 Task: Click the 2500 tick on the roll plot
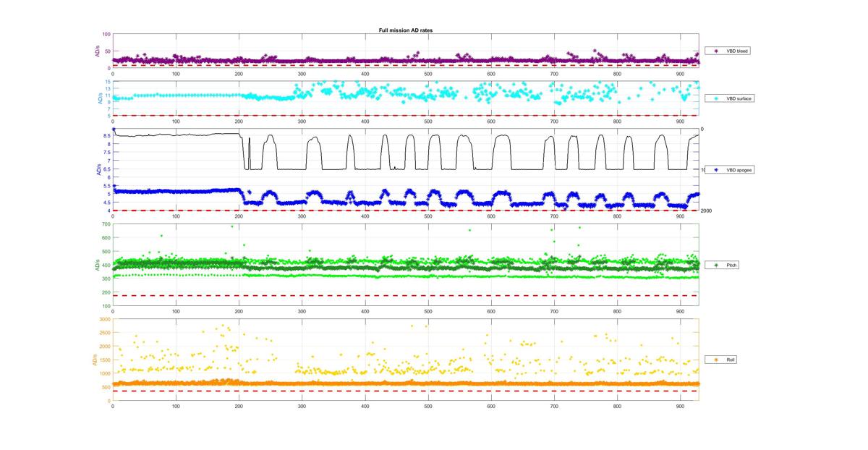coord(105,333)
